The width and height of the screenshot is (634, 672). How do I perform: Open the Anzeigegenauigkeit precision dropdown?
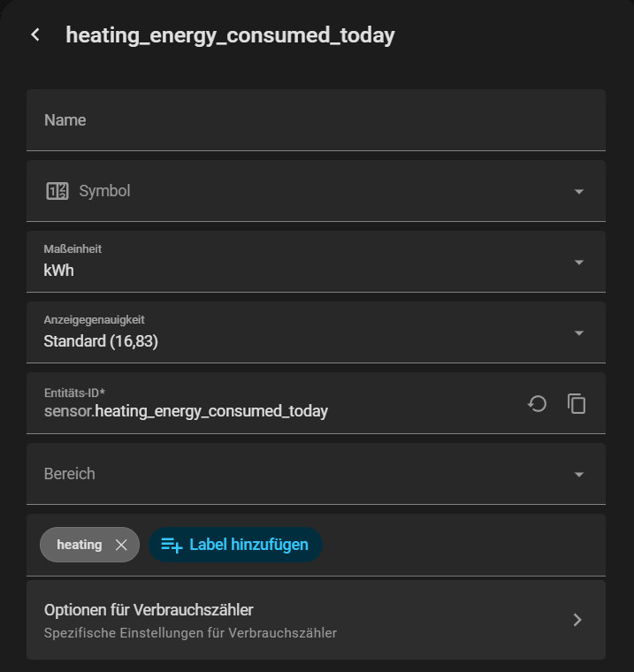pyautogui.click(x=579, y=333)
